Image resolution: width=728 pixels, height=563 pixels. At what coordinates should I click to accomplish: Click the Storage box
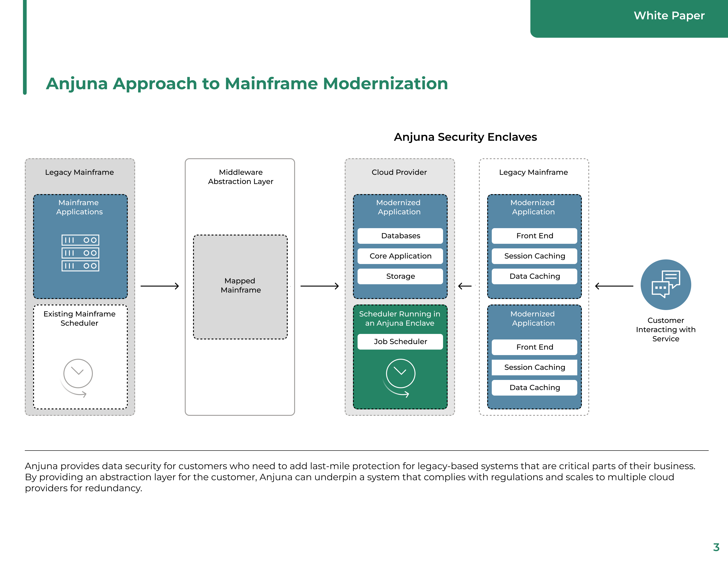pyautogui.click(x=400, y=276)
